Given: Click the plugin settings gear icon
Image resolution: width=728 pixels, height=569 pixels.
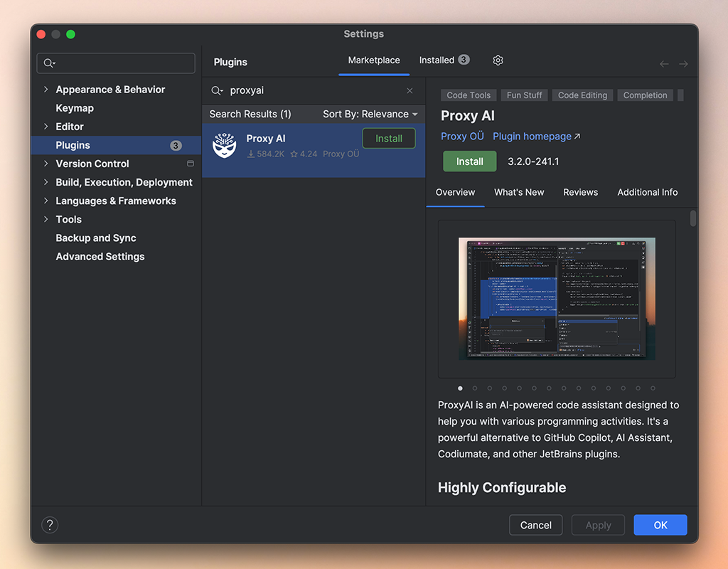Looking at the screenshot, I should coord(498,60).
